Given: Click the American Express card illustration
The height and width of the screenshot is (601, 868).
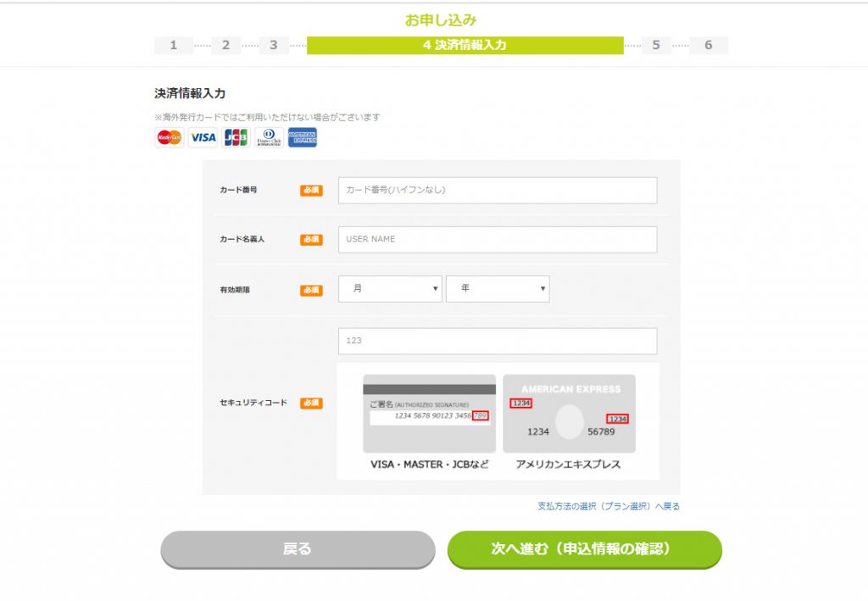Looking at the screenshot, I should [569, 414].
